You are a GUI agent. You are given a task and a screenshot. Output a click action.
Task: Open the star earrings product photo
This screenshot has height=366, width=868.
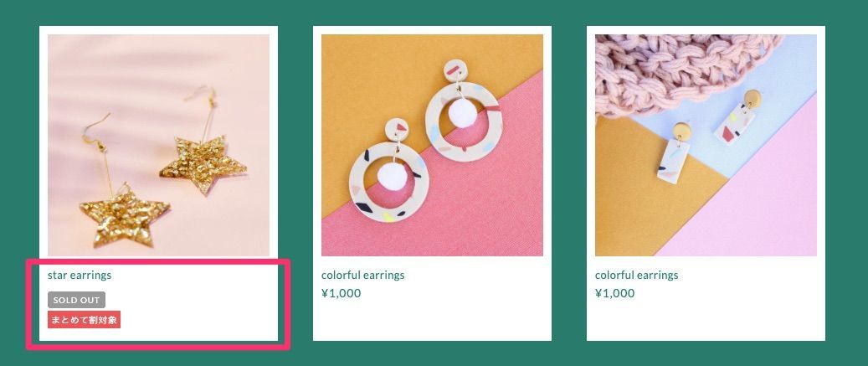coord(158,145)
